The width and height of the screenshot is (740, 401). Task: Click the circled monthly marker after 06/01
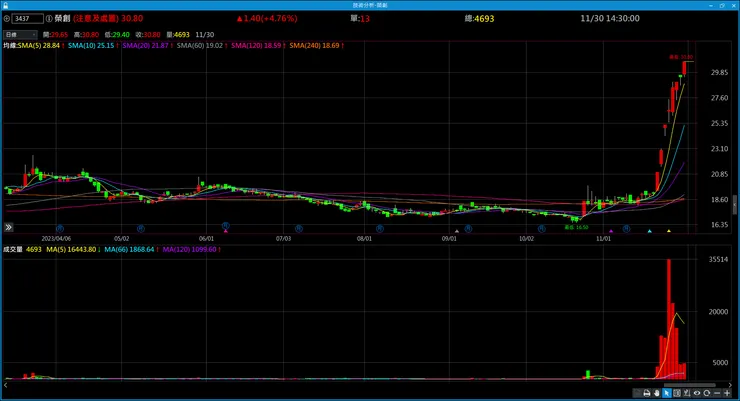click(x=226, y=226)
